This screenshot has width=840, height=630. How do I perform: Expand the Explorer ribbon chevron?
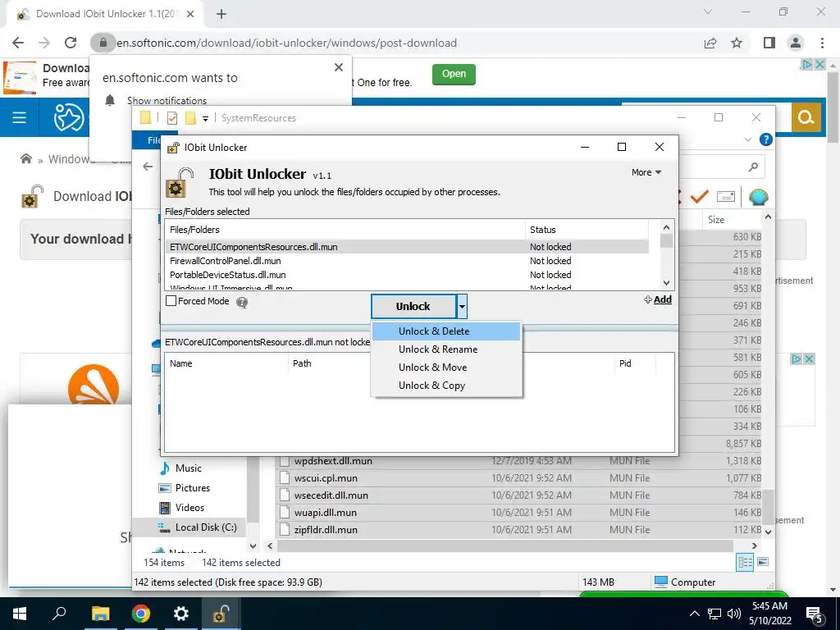(748, 139)
